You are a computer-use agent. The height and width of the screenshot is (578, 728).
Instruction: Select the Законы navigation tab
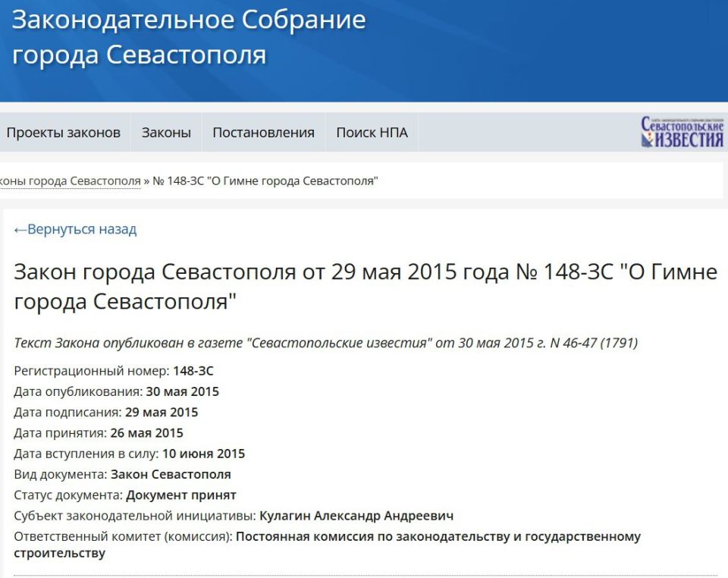tap(165, 131)
